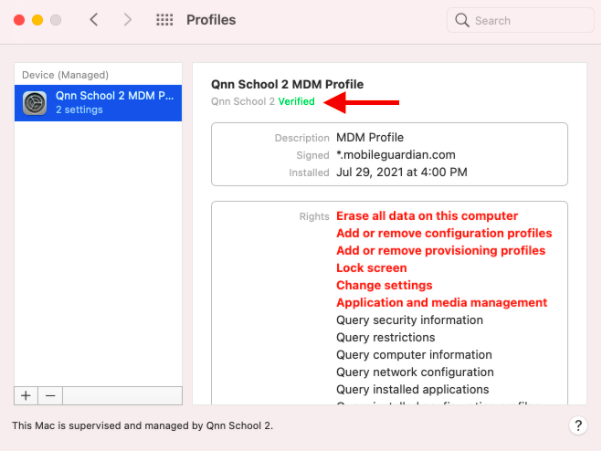Click Erase all data on this computer
This screenshot has height=454, width=601.
(427, 216)
